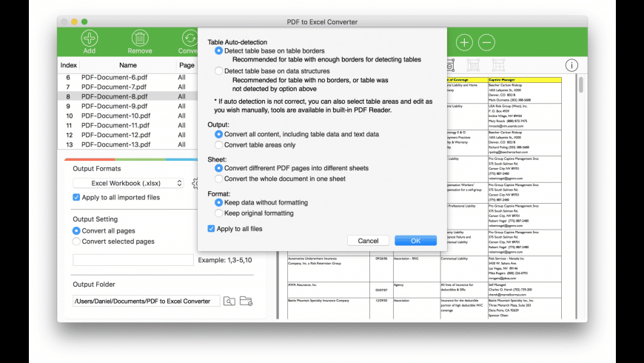The width and height of the screenshot is (644, 363).
Task: Open output format settings gear icon
Action: [195, 183]
